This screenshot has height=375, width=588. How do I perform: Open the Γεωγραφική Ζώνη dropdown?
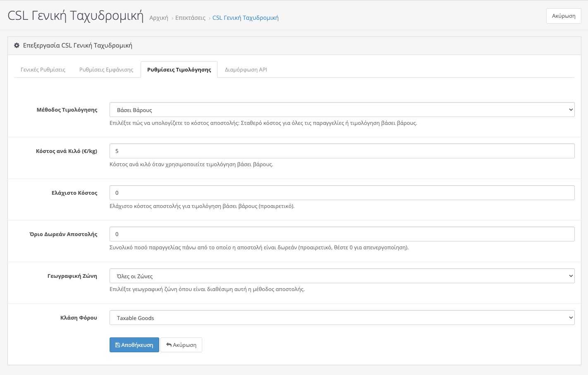[x=342, y=276]
